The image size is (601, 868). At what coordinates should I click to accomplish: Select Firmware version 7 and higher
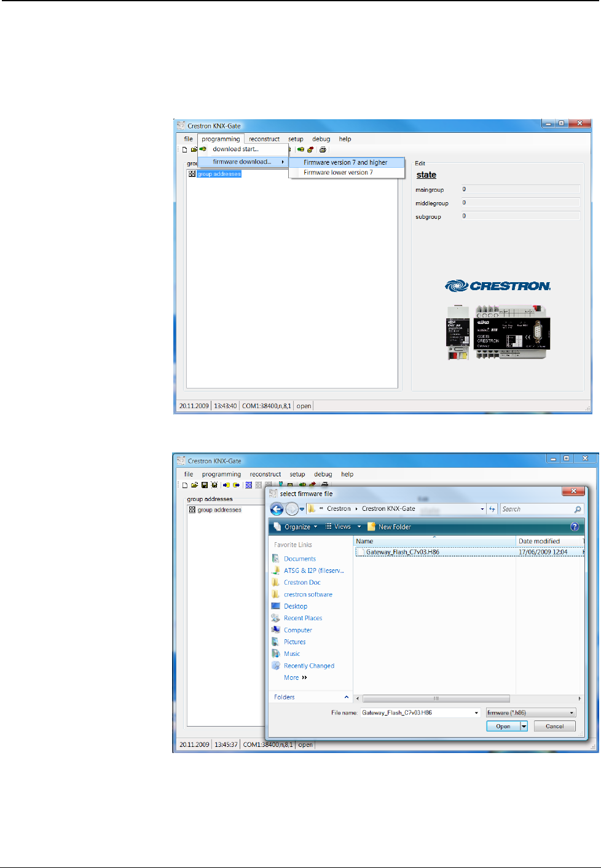(x=347, y=162)
